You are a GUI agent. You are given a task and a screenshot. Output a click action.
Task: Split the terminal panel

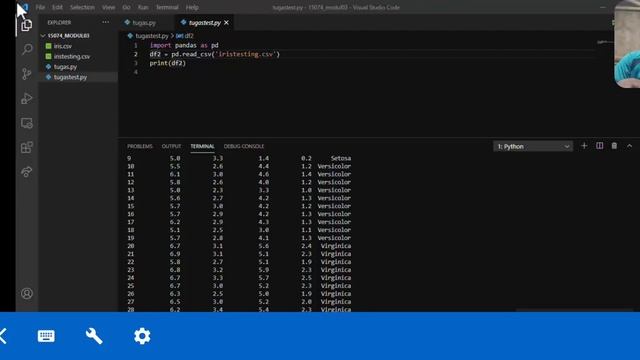click(599, 146)
